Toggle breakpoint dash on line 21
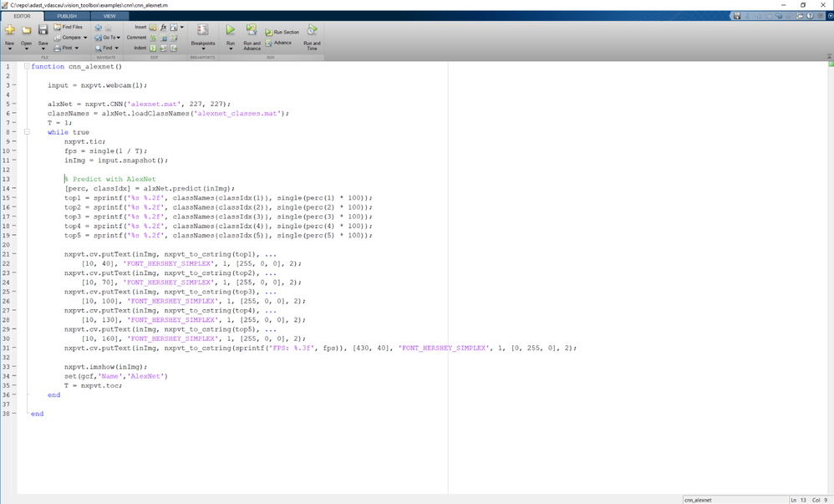 point(14,254)
